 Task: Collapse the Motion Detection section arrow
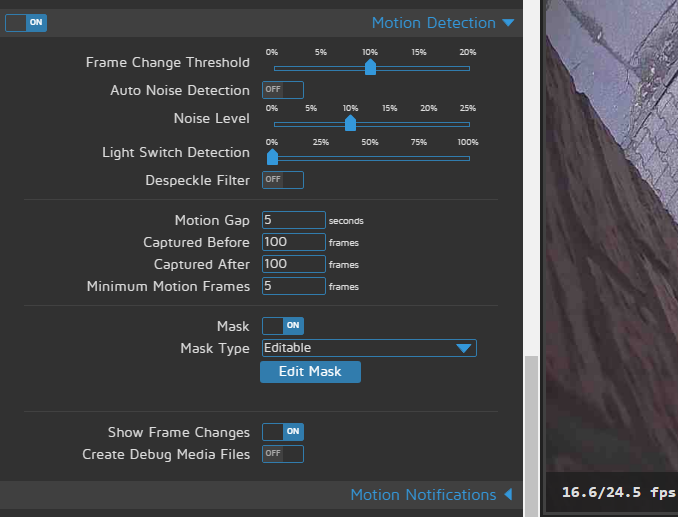click(508, 23)
